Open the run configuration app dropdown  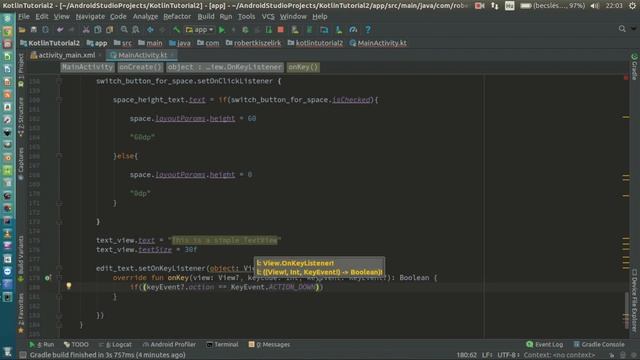[x=199, y=30]
